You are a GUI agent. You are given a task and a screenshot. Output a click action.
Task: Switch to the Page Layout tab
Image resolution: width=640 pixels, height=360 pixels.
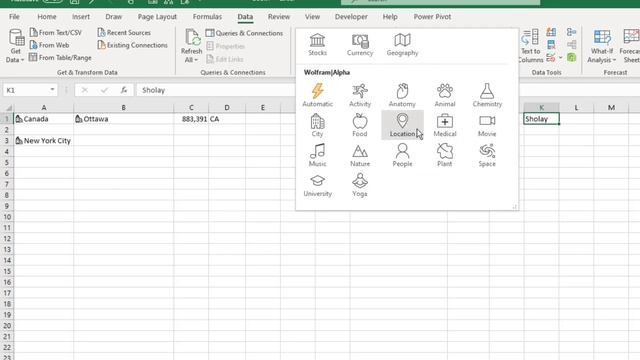coord(157,17)
